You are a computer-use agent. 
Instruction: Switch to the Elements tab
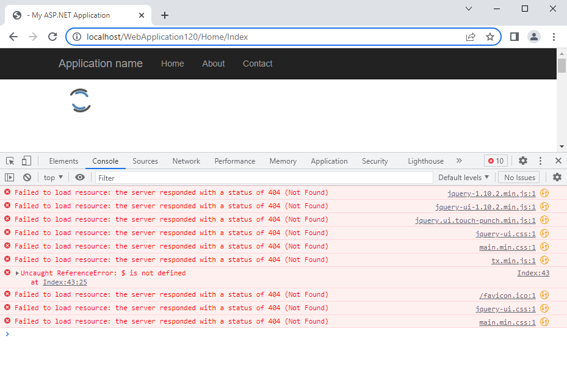pyautogui.click(x=63, y=161)
